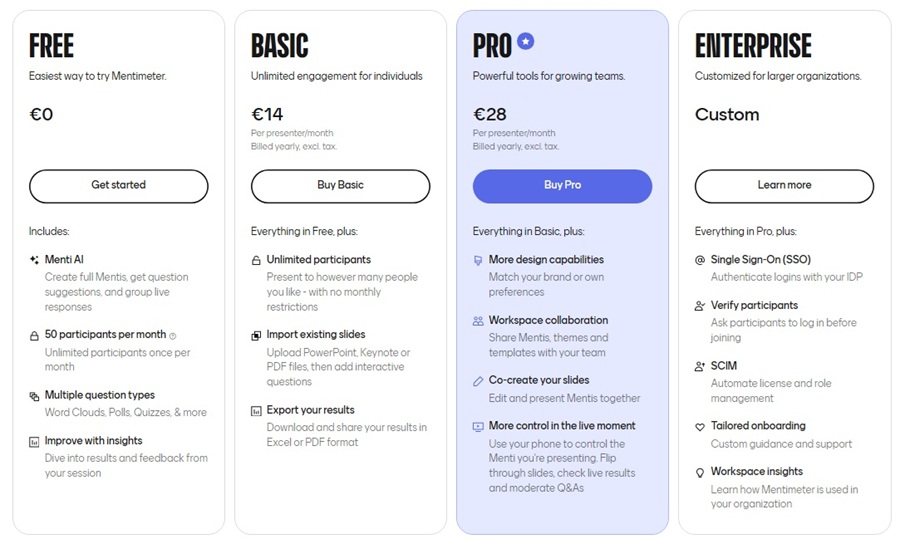The width and height of the screenshot is (900, 539).
Task: Click the Multiple question types icon
Action: pos(34,396)
